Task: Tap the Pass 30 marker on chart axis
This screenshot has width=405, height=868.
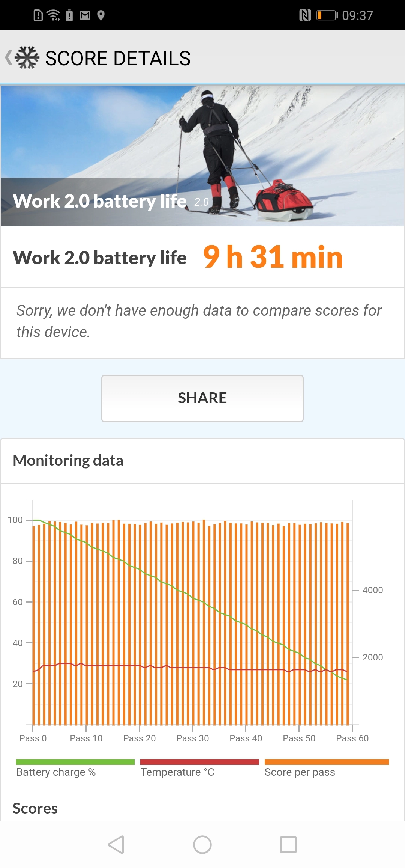Action: click(x=192, y=738)
